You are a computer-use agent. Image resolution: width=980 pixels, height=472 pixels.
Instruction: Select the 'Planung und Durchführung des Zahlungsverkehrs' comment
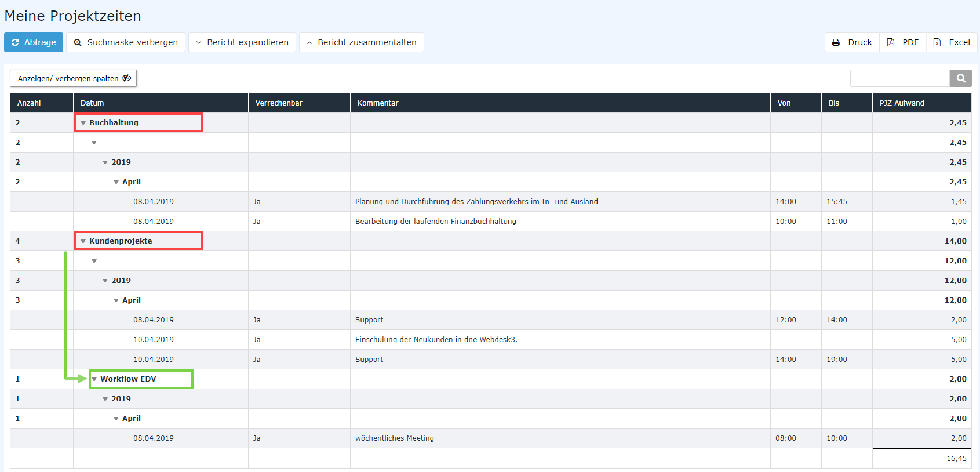pyautogui.click(x=476, y=202)
